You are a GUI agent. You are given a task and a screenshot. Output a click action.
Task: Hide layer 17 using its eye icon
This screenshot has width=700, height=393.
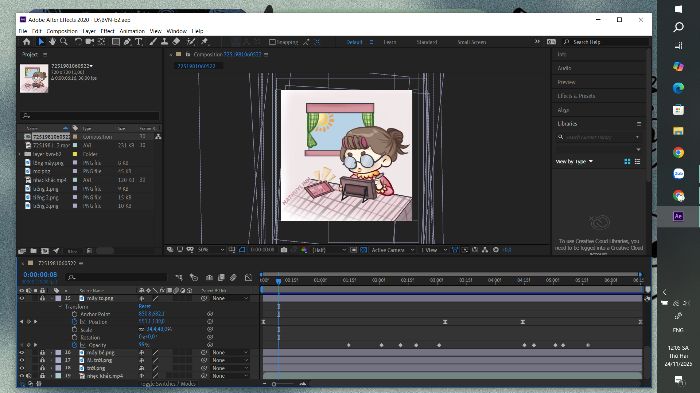click(x=21, y=360)
